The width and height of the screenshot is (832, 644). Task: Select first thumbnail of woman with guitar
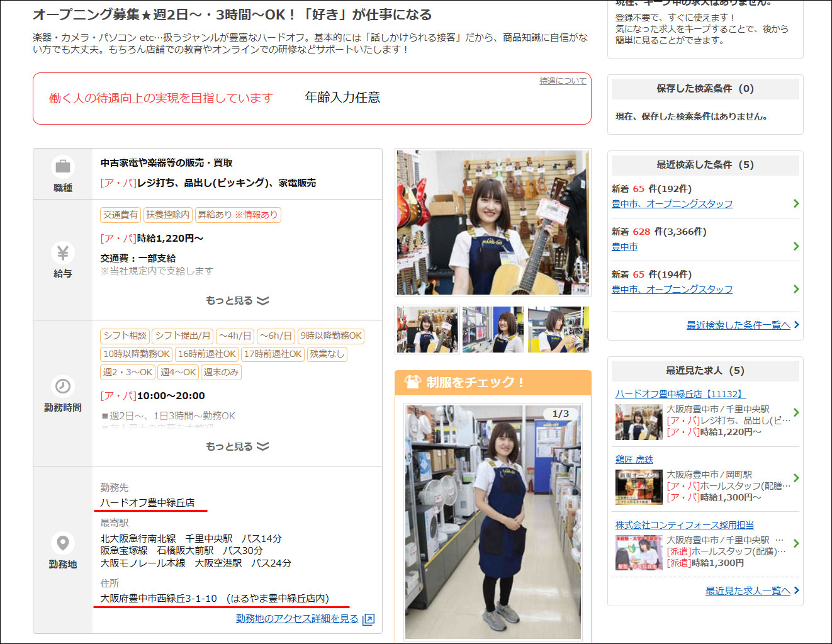coord(427,329)
